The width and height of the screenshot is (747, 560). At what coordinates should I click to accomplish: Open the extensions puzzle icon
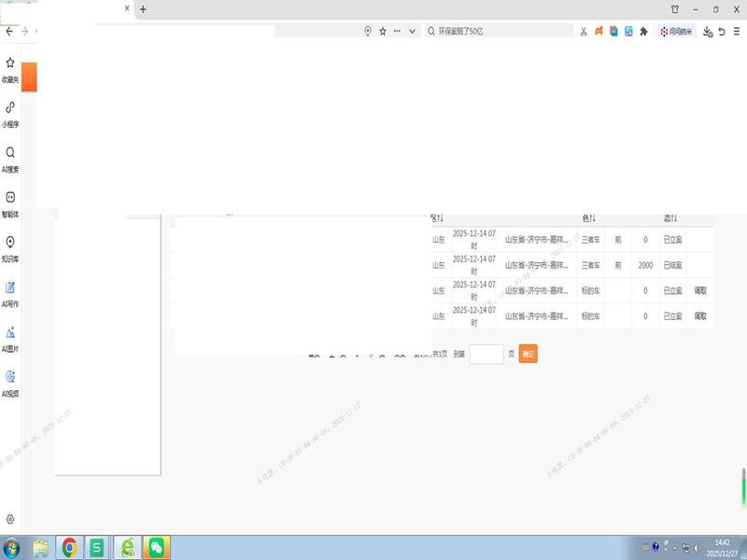click(643, 31)
